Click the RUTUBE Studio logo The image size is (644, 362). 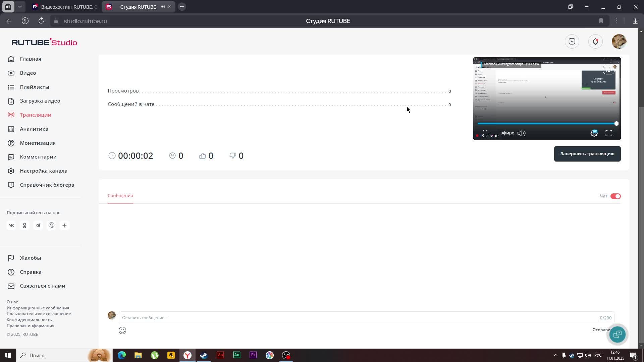point(44,42)
